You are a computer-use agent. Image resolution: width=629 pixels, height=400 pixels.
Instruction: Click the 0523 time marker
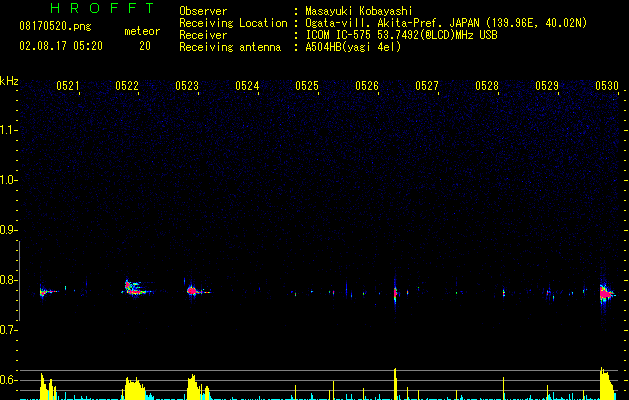click(x=187, y=86)
